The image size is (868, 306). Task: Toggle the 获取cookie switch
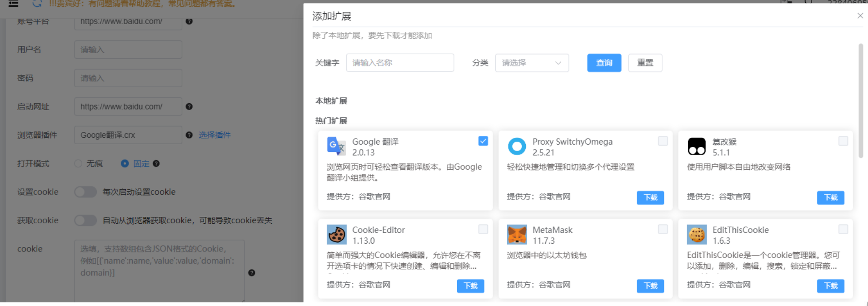coord(85,221)
